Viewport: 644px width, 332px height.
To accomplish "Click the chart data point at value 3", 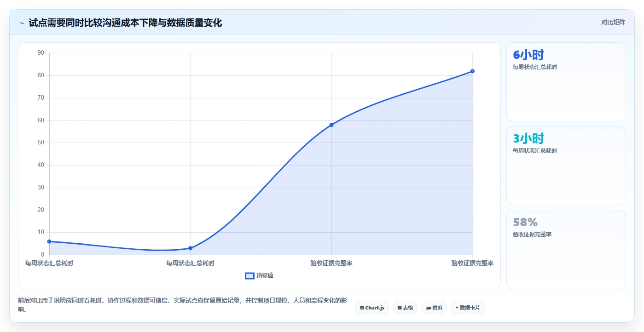I will point(190,248).
